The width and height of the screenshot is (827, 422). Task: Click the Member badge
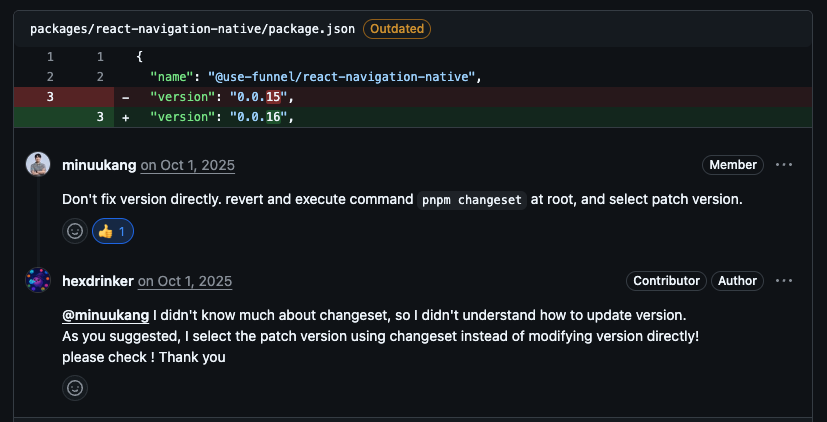coord(732,165)
